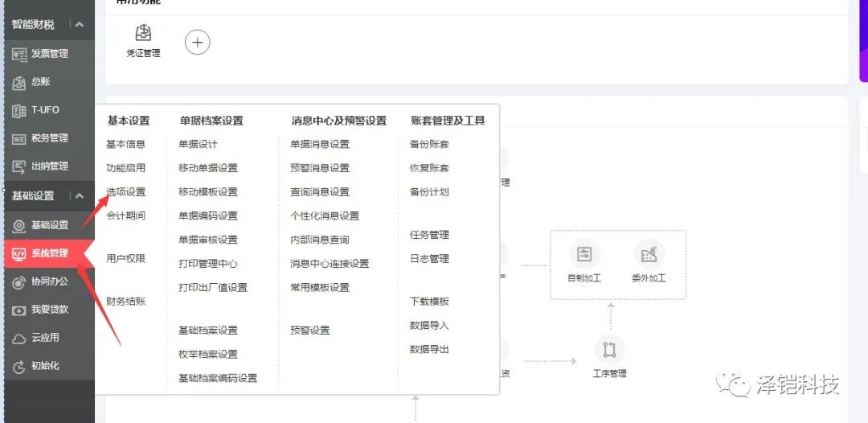This screenshot has height=423, width=868.
Task: Select 系统管理 in the sidebar
Action: (49, 253)
